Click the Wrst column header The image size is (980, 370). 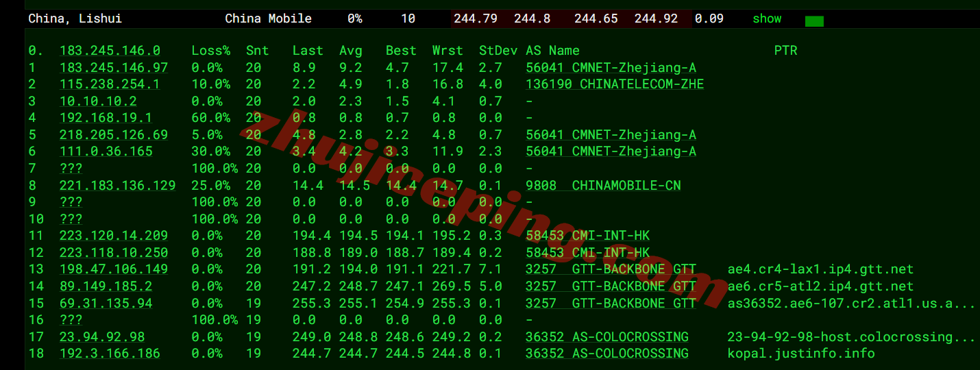pos(448,51)
